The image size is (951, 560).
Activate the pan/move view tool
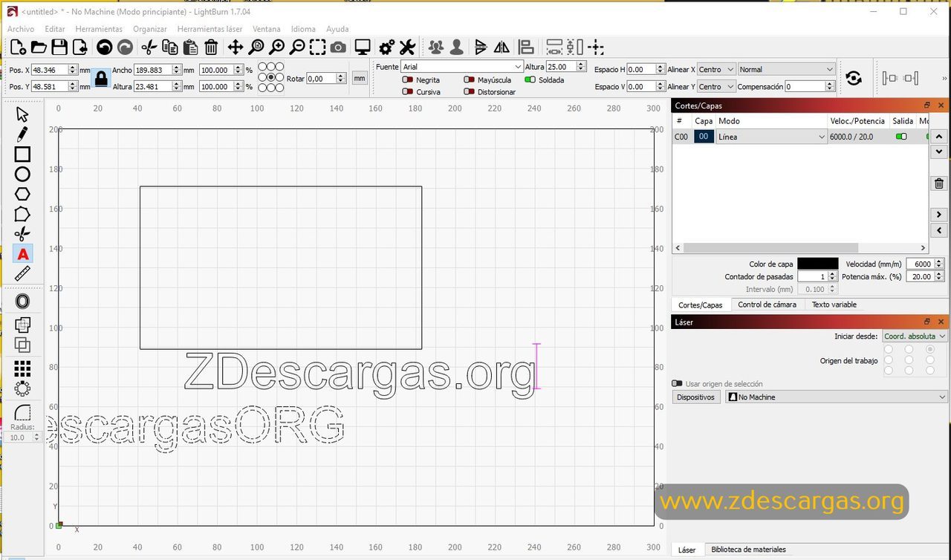[235, 48]
